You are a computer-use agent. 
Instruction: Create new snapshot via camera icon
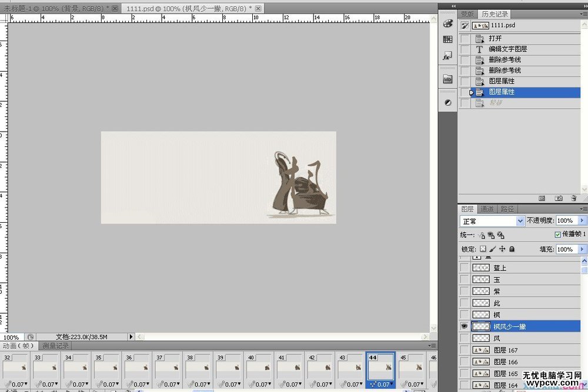click(x=559, y=199)
